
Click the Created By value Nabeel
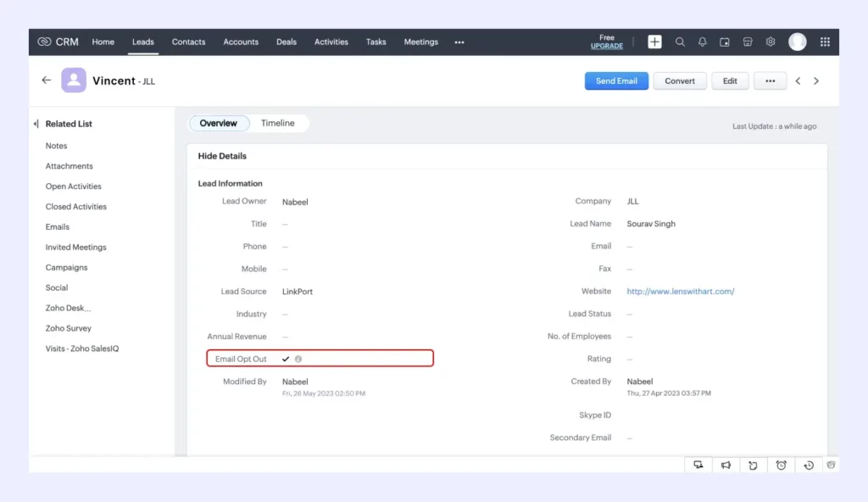point(639,382)
